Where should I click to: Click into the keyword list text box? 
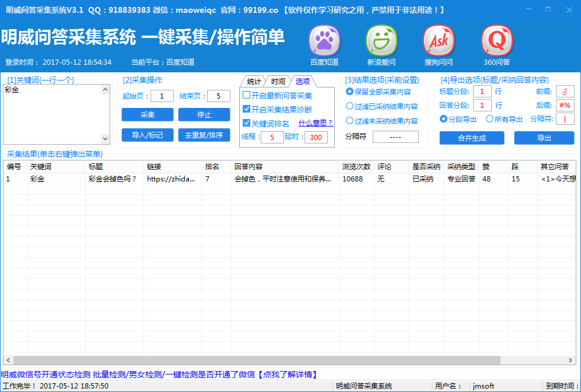click(x=52, y=114)
